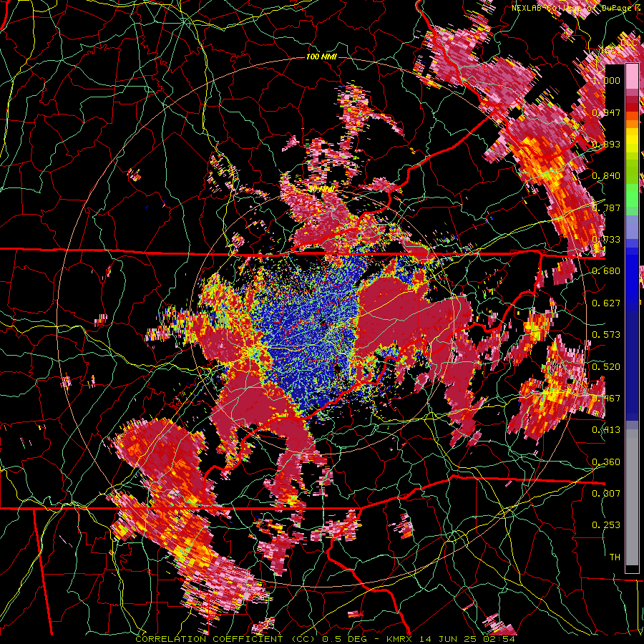Click the 0.5 DEG tilt text in caption
The height and width of the screenshot is (644, 644).
tap(345, 639)
